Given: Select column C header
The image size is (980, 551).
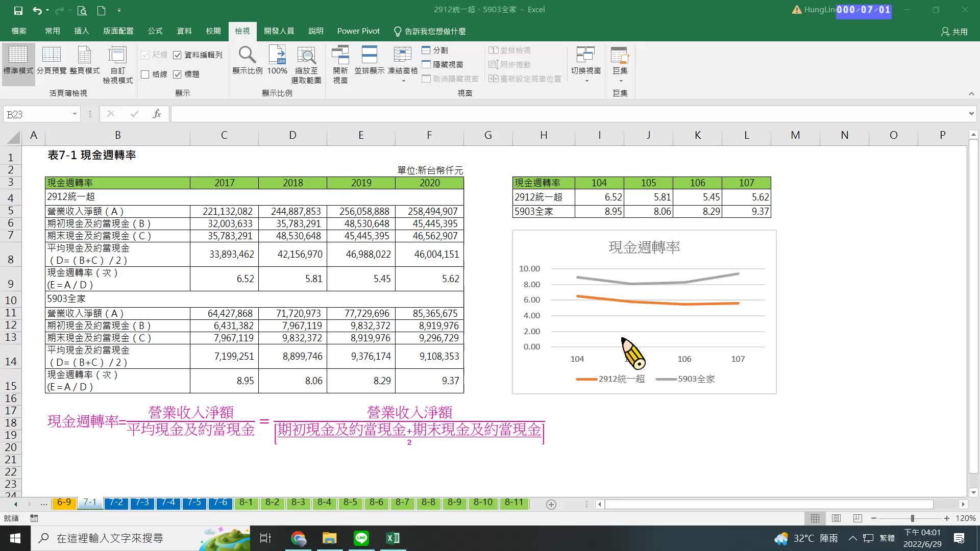Looking at the screenshot, I should (224, 135).
